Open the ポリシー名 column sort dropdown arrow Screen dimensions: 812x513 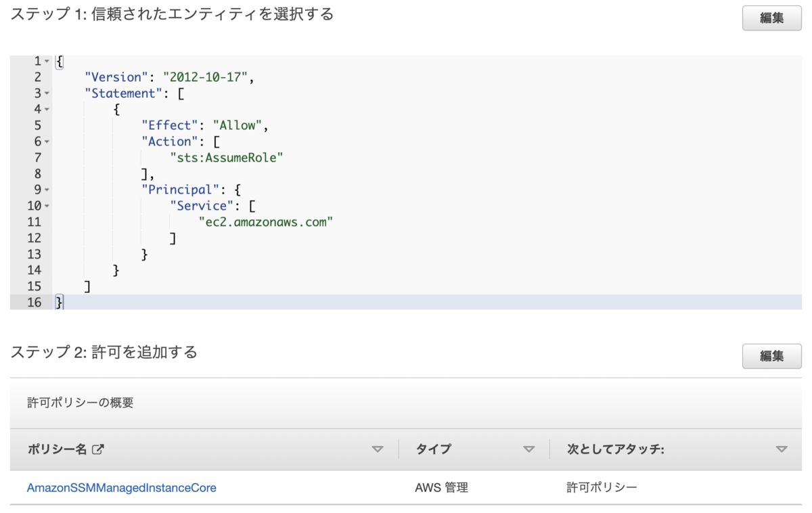click(x=378, y=449)
